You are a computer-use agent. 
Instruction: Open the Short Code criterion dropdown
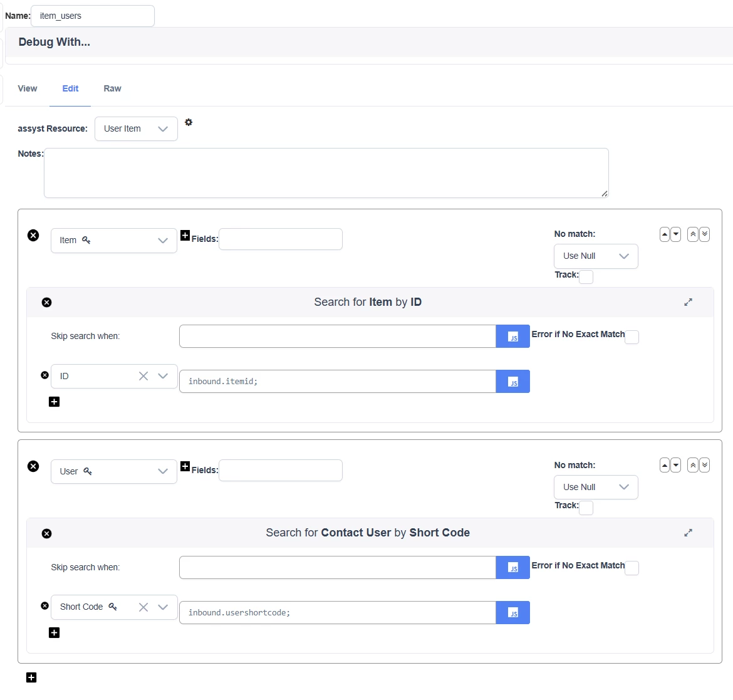pos(163,607)
